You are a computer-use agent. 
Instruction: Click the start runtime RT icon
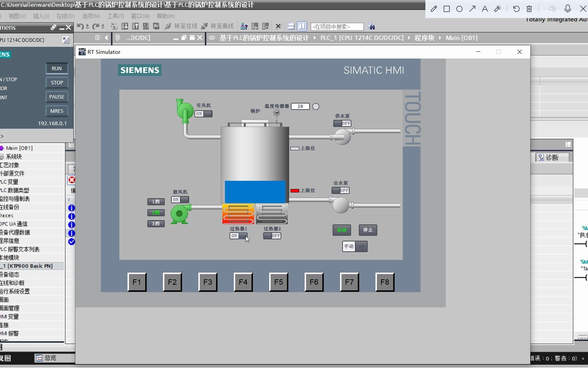pos(156,26)
